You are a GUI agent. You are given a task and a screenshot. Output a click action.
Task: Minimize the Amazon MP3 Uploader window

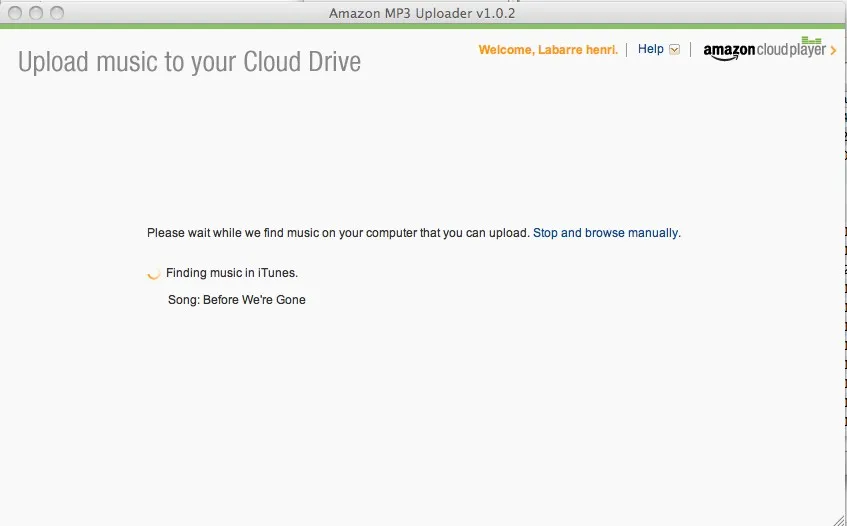coord(36,13)
